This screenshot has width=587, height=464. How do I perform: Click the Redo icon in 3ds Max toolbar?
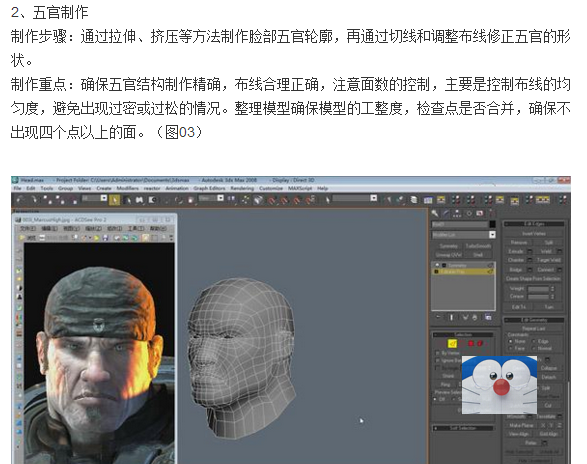point(34,200)
